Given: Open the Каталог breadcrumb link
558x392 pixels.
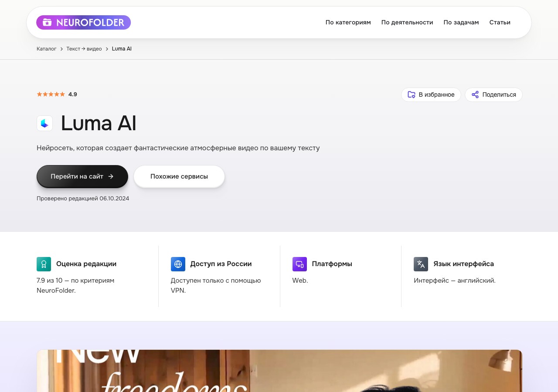Looking at the screenshot, I should pos(47,49).
